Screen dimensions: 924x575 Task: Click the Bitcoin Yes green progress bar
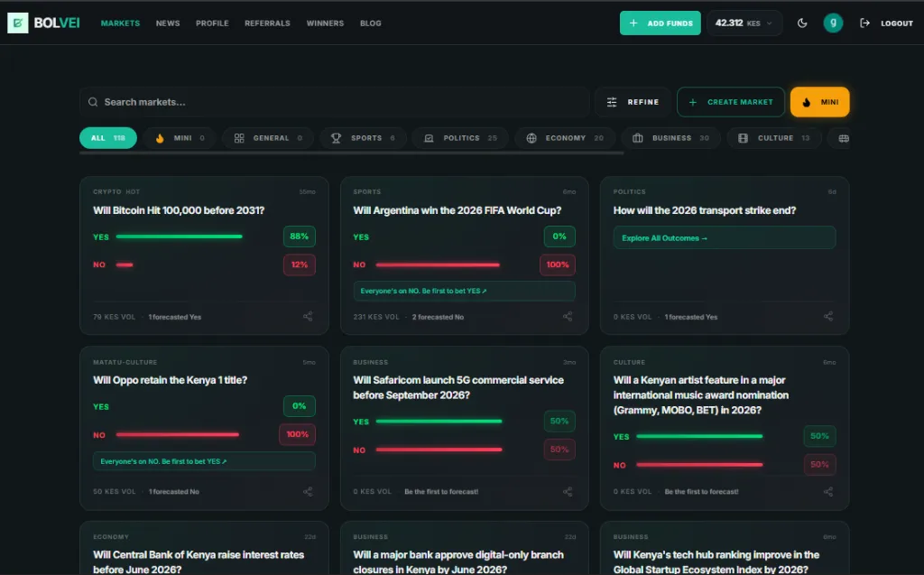(x=180, y=236)
